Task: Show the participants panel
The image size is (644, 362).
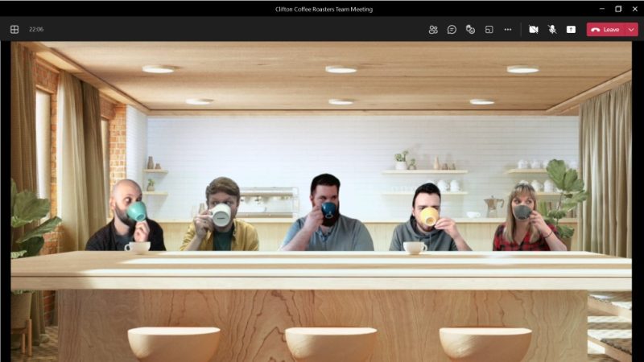Action: click(433, 29)
